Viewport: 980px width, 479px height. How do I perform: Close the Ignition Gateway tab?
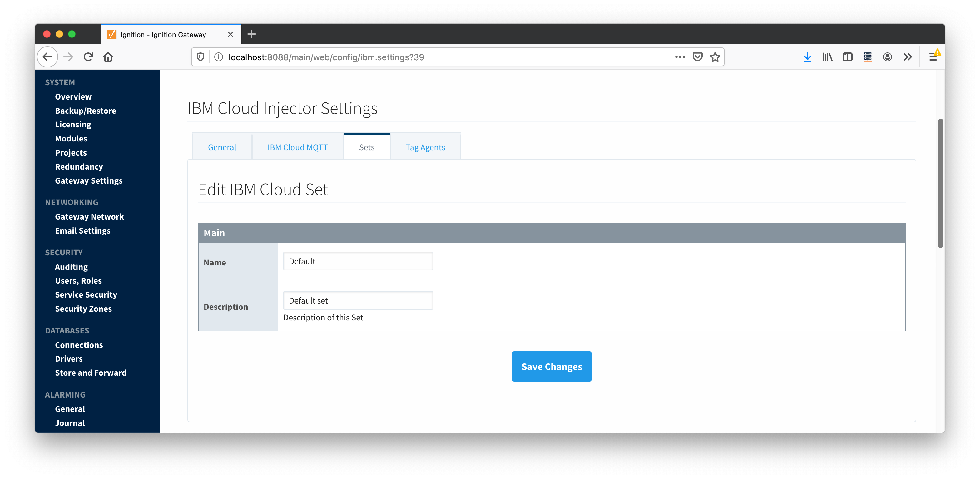[x=230, y=35]
